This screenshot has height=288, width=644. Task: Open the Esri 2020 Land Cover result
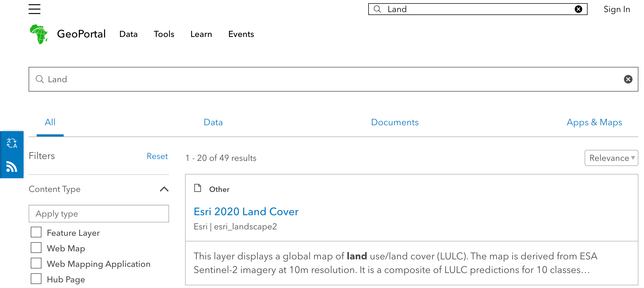246,212
